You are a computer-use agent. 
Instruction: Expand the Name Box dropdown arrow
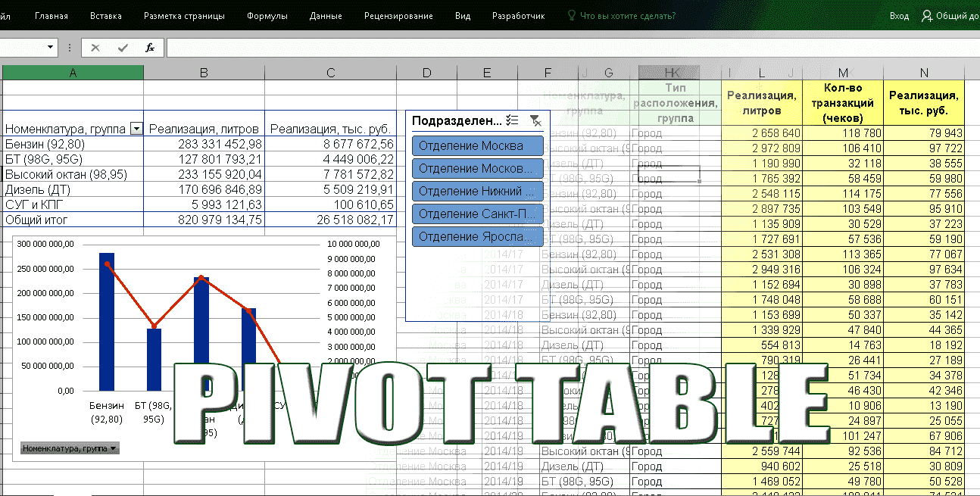(51, 48)
